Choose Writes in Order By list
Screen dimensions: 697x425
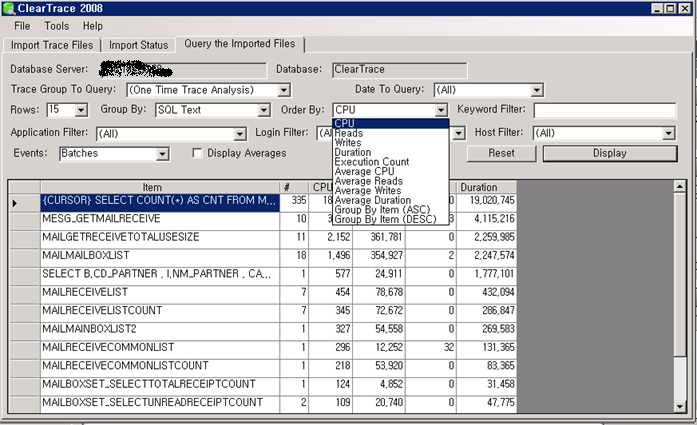pyautogui.click(x=391, y=143)
